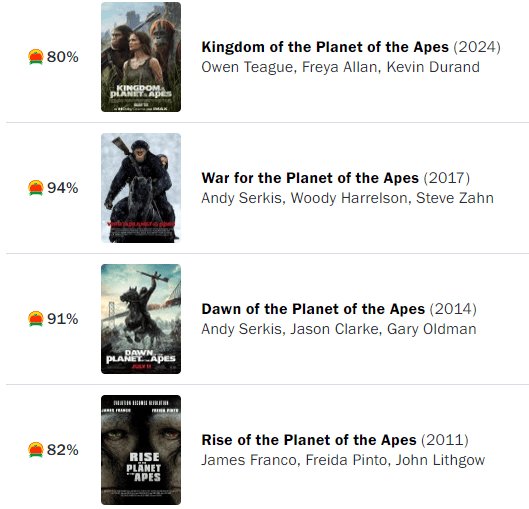Click the fresh tomato icon beside 91%
The image size is (529, 509).
pos(36,319)
